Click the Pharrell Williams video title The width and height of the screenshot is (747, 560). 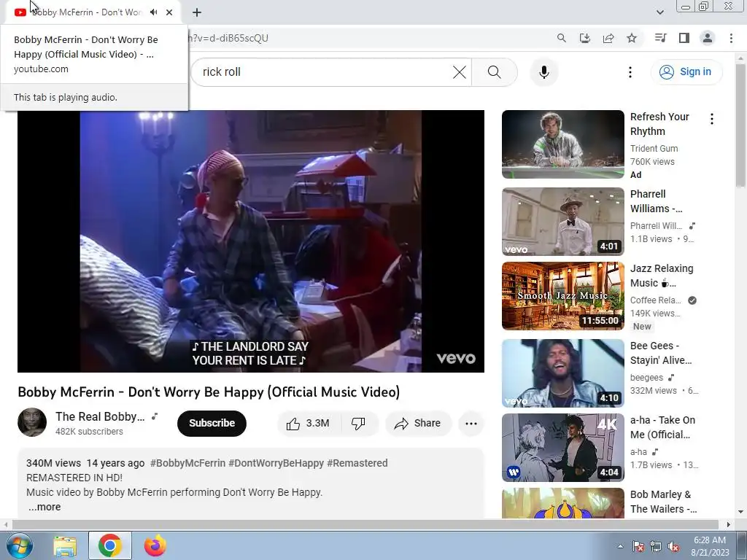(656, 201)
